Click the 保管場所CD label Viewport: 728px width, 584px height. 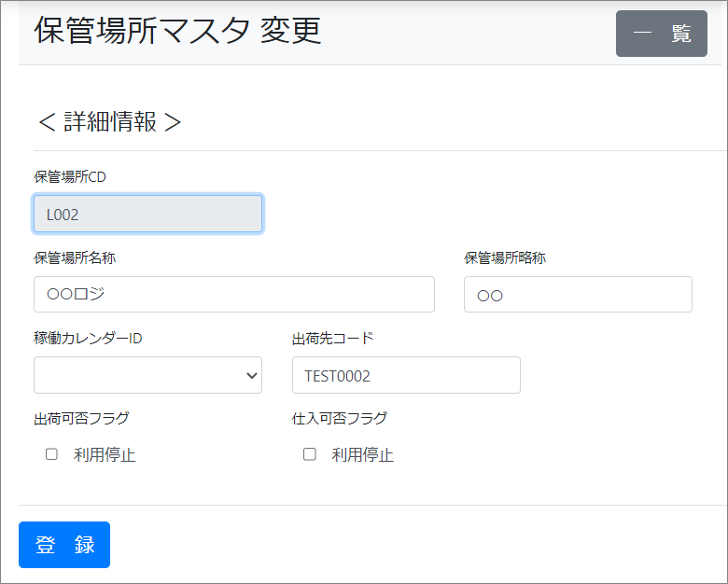[76, 176]
